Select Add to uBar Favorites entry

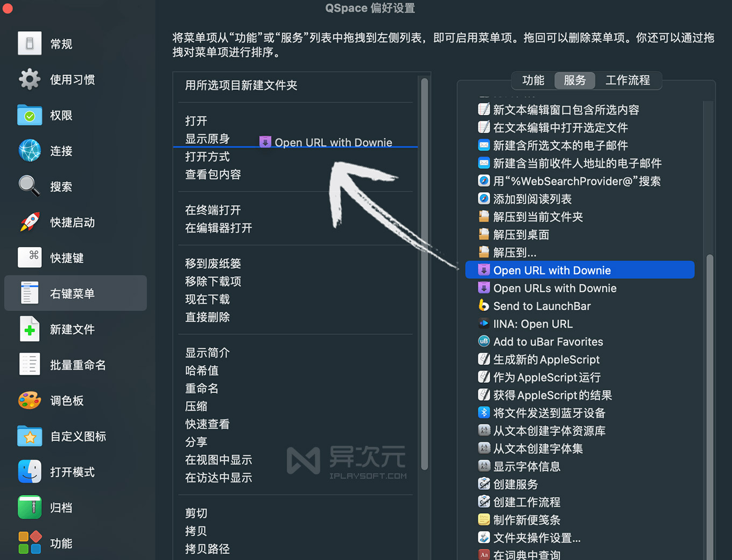pos(548,341)
